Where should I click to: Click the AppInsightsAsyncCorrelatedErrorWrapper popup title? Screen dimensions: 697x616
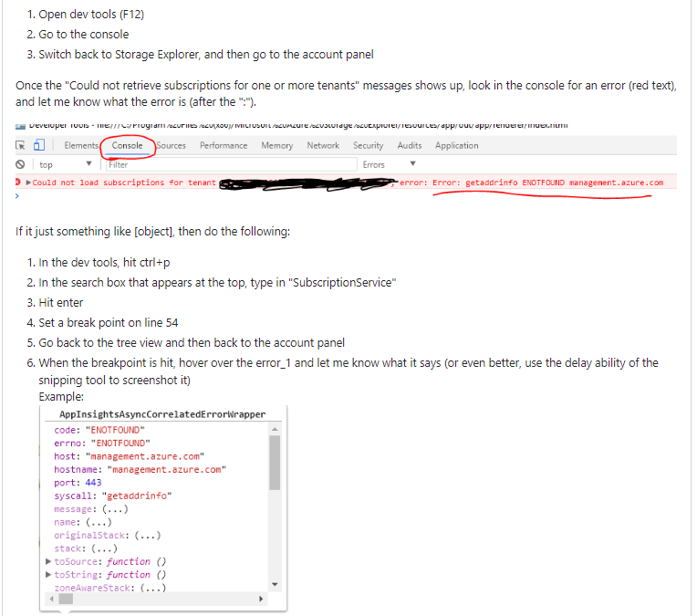pyautogui.click(x=162, y=414)
